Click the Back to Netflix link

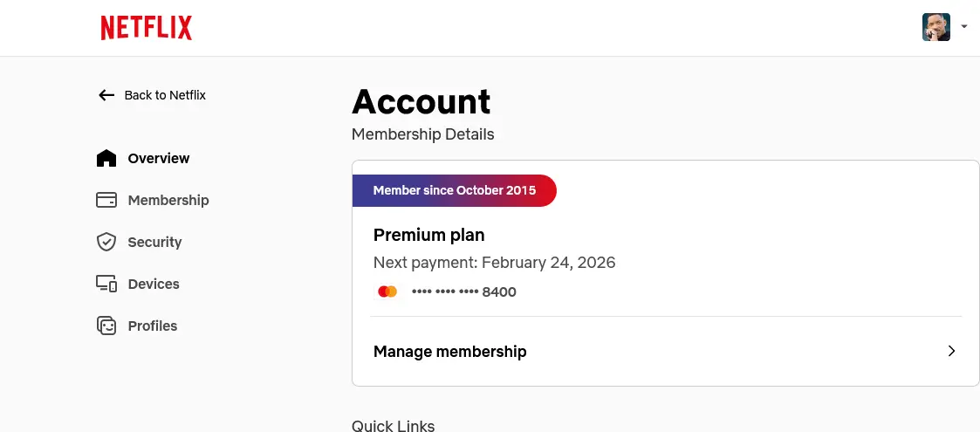click(x=152, y=95)
